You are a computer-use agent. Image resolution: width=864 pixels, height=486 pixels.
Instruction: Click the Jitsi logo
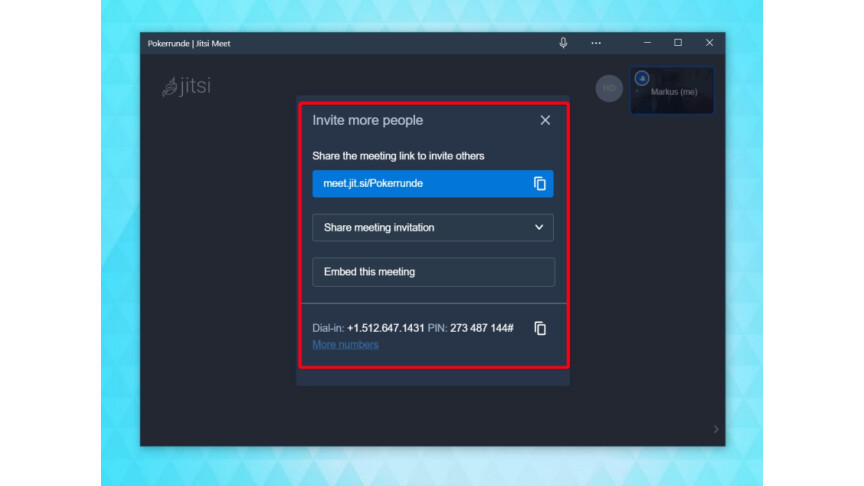186,87
